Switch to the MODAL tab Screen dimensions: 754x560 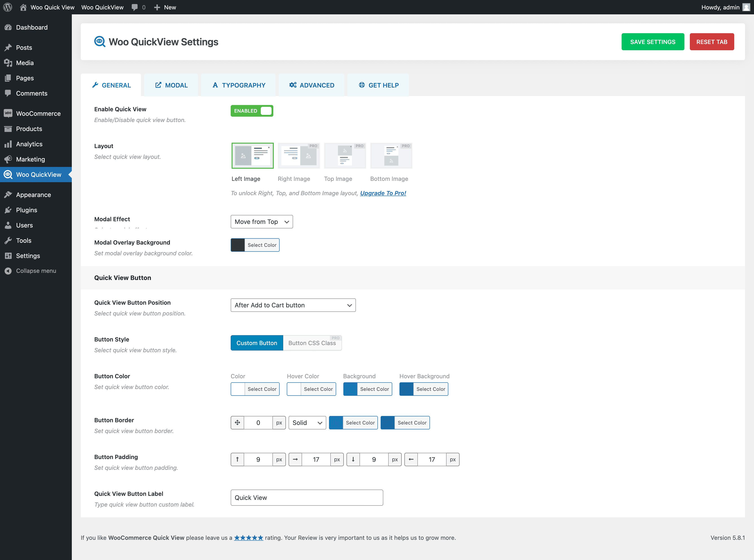pyautogui.click(x=171, y=85)
